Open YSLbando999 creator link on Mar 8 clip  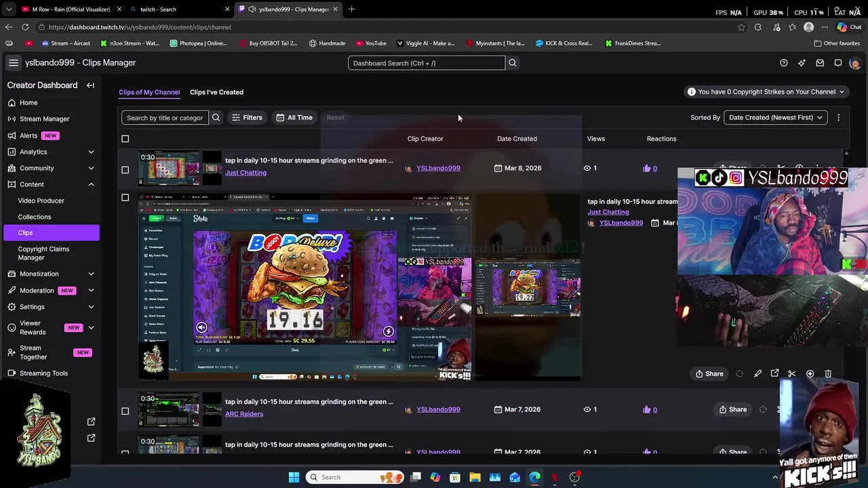click(x=438, y=168)
